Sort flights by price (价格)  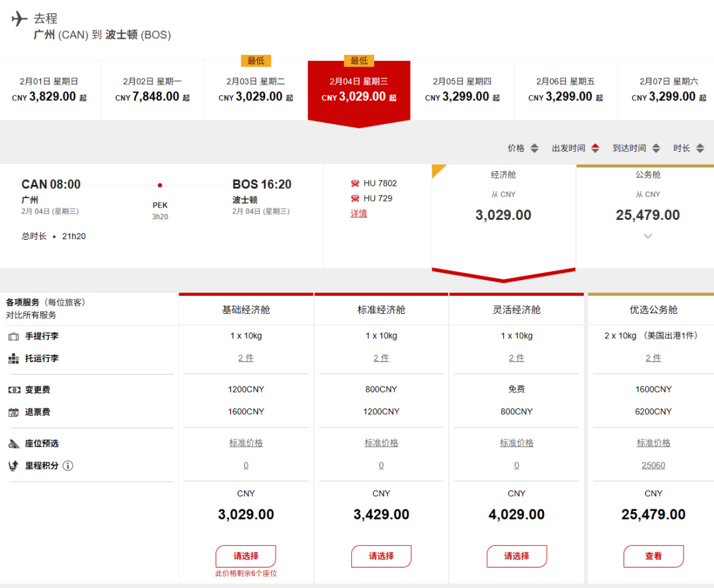(x=523, y=148)
